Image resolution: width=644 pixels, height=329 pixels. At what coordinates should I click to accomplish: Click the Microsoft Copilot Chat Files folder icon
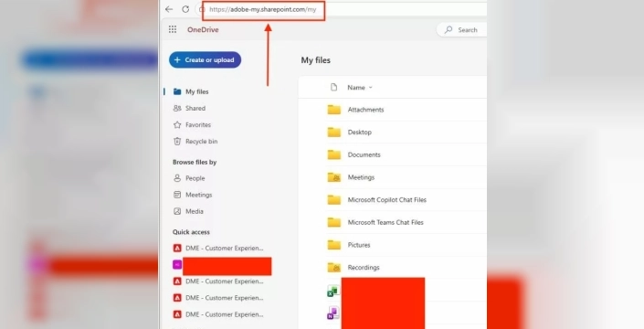(x=334, y=199)
